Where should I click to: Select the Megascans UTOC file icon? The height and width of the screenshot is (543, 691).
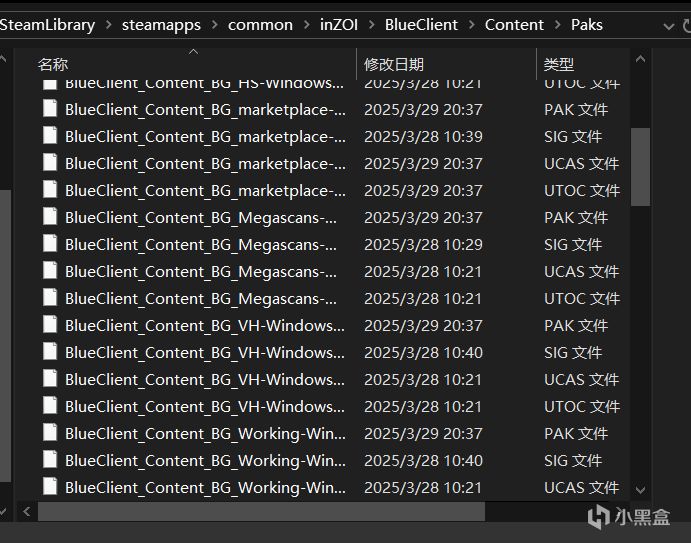point(50,298)
